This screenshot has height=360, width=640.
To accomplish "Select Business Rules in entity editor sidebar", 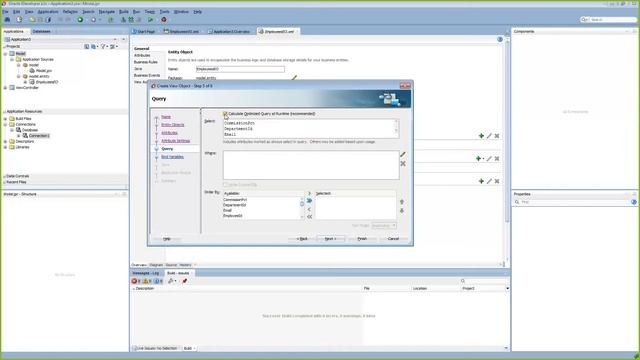I will point(146,62).
